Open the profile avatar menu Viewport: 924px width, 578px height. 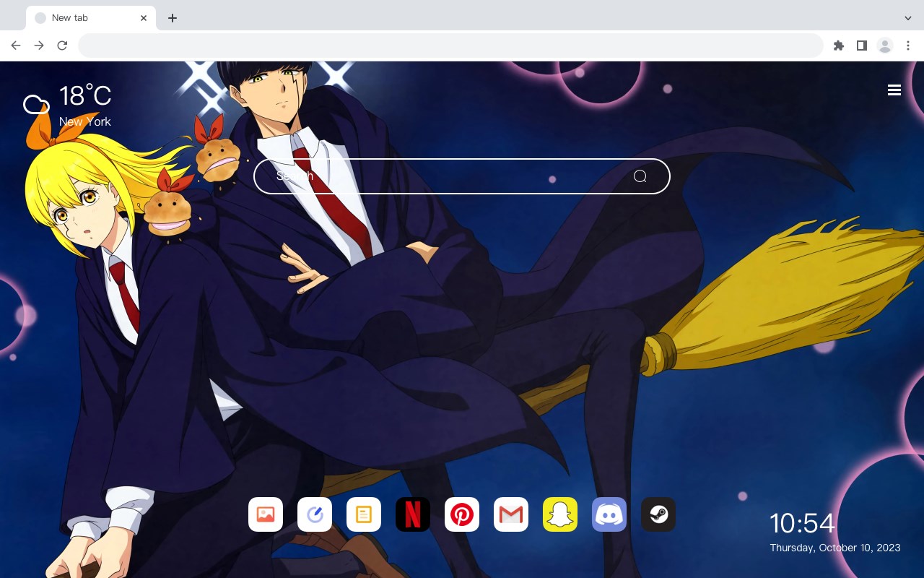pyautogui.click(x=885, y=46)
